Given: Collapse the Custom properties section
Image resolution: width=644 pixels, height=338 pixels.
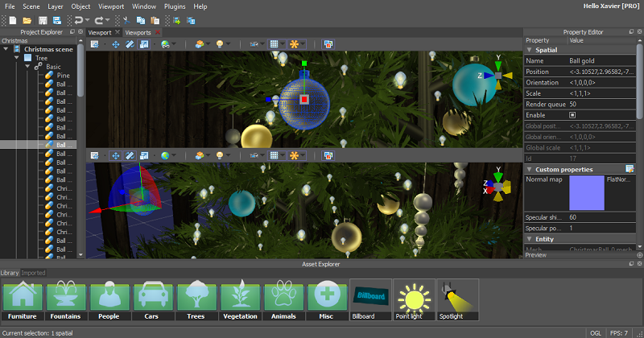Looking at the screenshot, I should pos(528,170).
